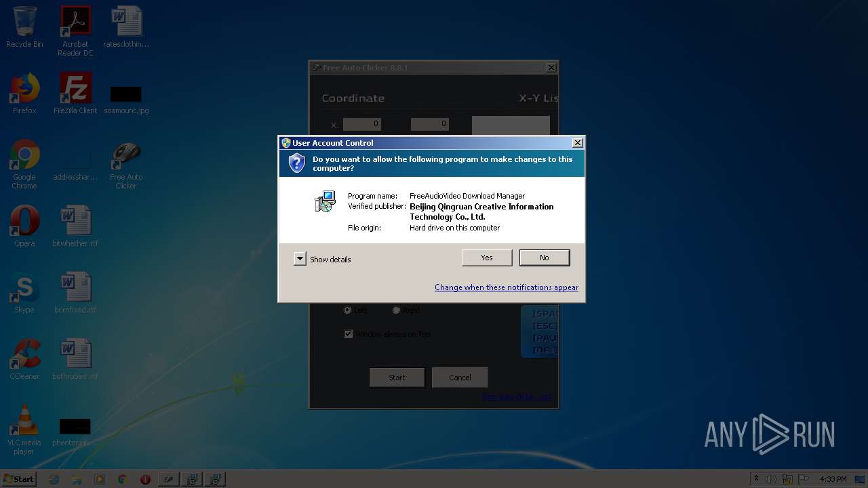The image size is (868, 488).
Task: Open Action Center flag tray icon
Action: (804, 479)
